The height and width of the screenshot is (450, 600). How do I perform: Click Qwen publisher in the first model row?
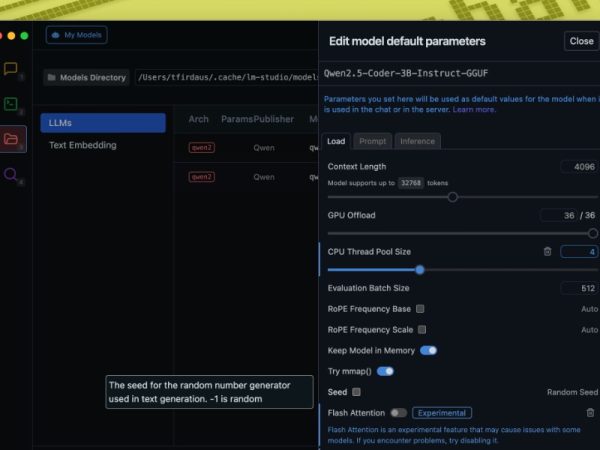pyautogui.click(x=264, y=148)
